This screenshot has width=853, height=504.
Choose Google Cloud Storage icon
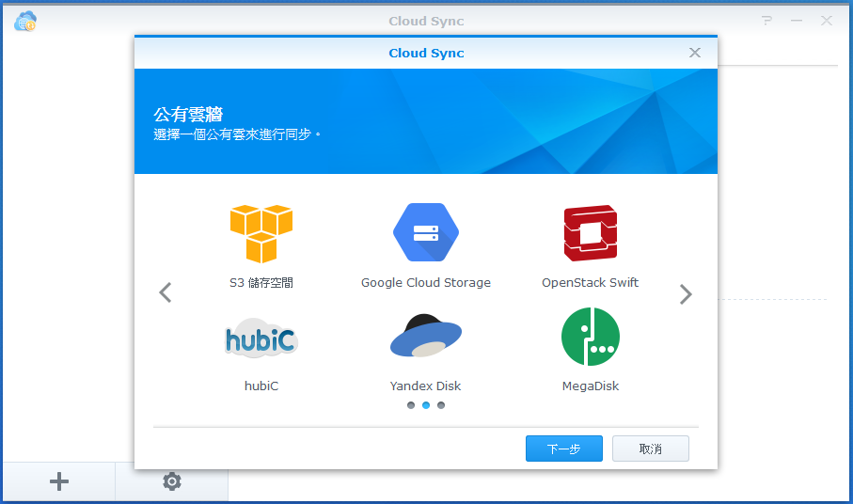pyautogui.click(x=426, y=232)
